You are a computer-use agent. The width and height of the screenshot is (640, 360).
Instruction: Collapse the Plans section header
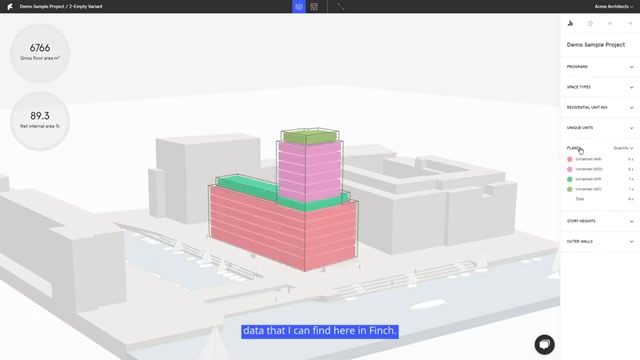pos(573,148)
